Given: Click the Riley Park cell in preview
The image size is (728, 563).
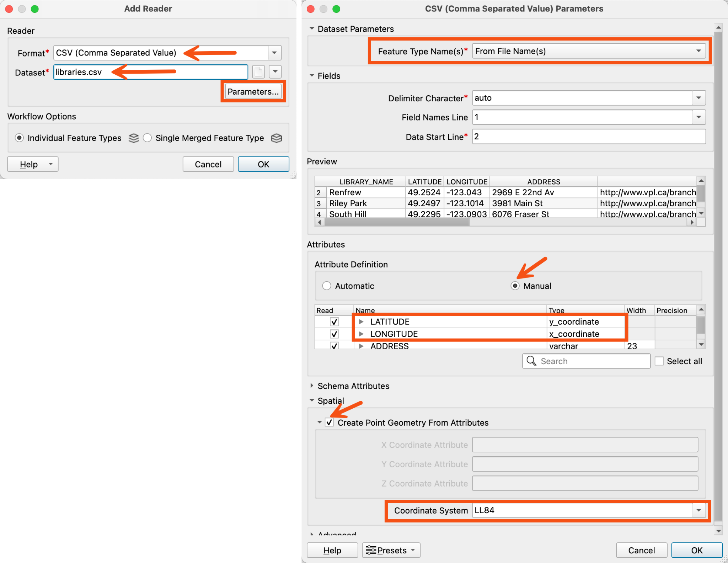Looking at the screenshot, I should (x=366, y=203).
